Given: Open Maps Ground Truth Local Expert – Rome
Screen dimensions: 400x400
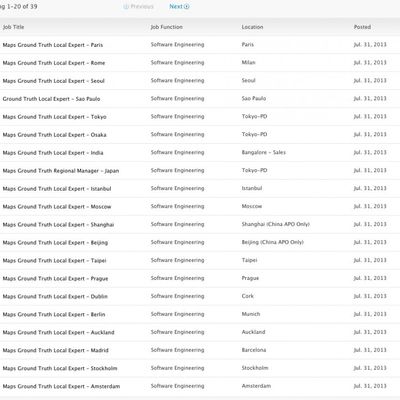Looking at the screenshot, I should click(x=54, y=63).
